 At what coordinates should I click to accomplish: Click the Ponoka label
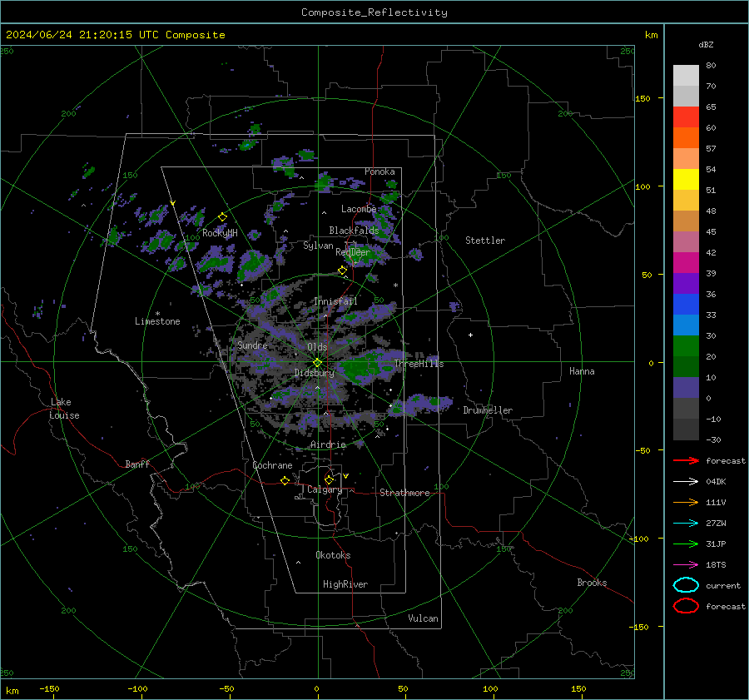(379, 171)
